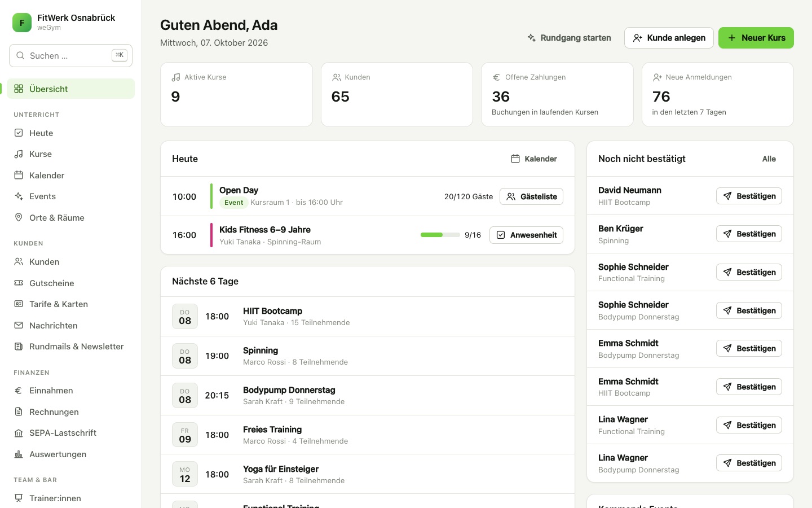
Task: Open the Kalender link in Heute card
Action: pyautogui.click(x=534, y=159)
